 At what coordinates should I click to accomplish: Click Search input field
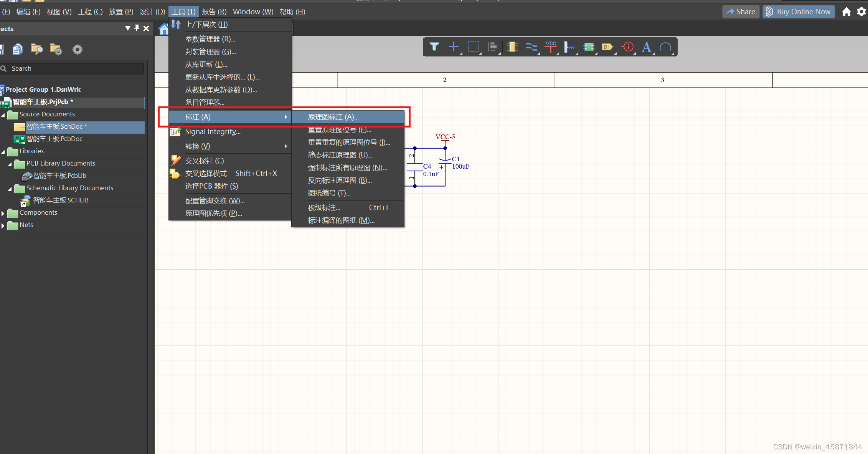click(74, 68)
